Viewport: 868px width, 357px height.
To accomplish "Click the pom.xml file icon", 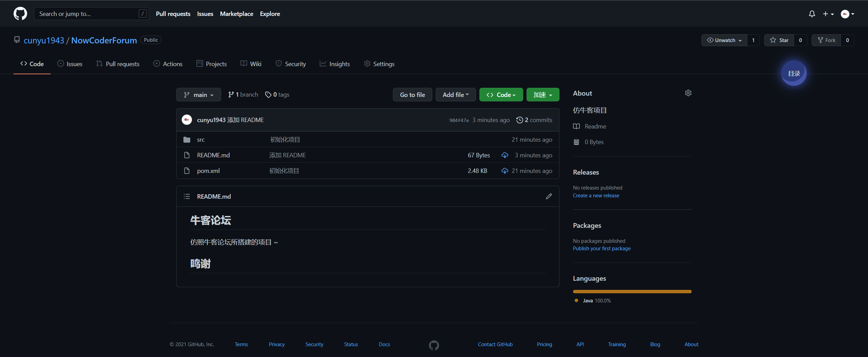I will coord(187,171).
